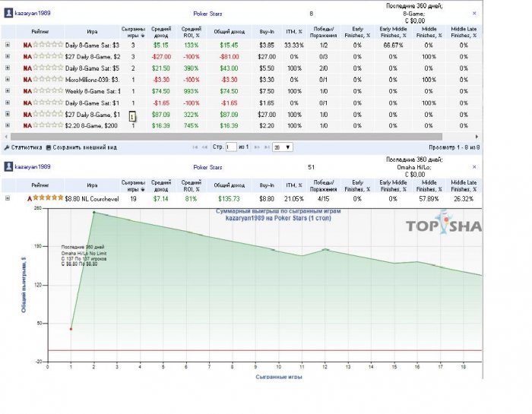Viewport: 532px width, 414px height.
Task: Close the Omaha Hi/Lo statistics panel
Action: [474, 167]
